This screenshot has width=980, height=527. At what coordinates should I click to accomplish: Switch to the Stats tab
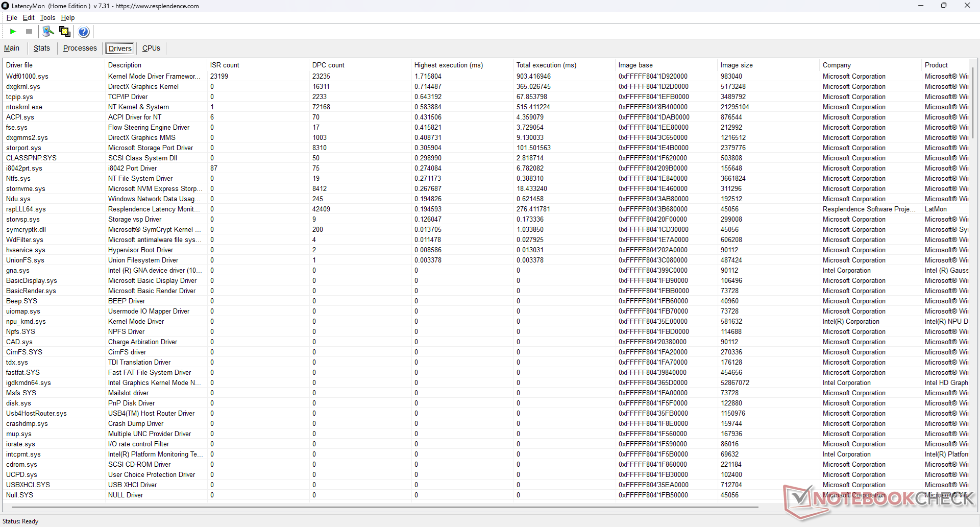click(42, 48)
